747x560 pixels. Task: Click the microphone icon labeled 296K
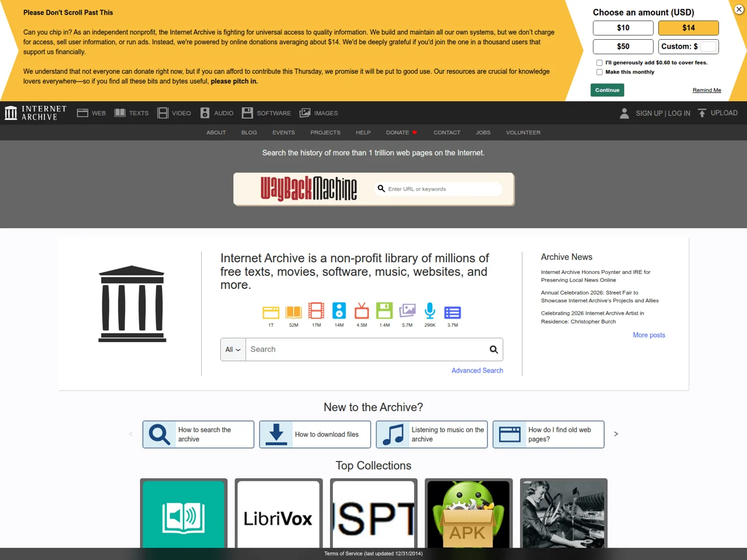430,311
